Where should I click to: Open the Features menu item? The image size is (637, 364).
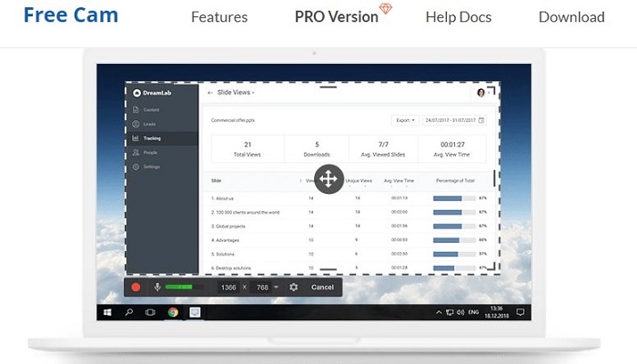[219, 17]
